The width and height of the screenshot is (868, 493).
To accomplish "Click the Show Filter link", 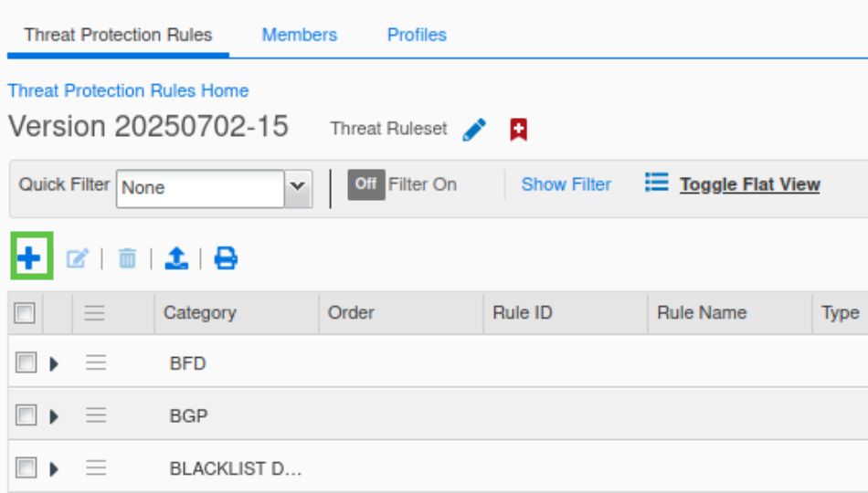I will [x=566, y=184].
